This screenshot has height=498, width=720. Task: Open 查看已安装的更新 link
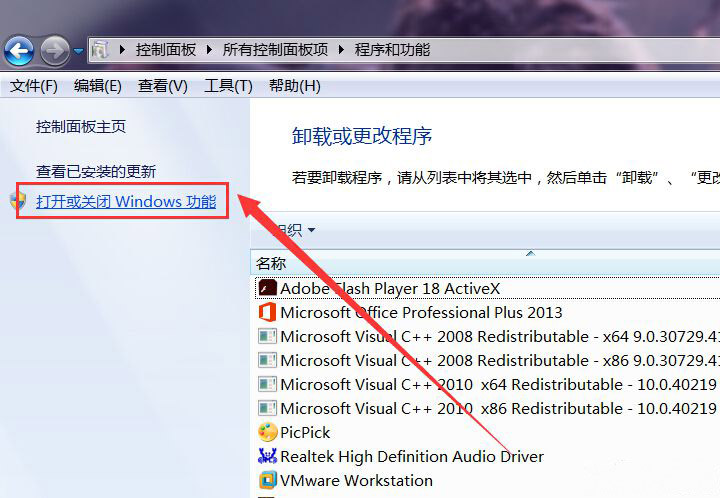pos(96,172)
